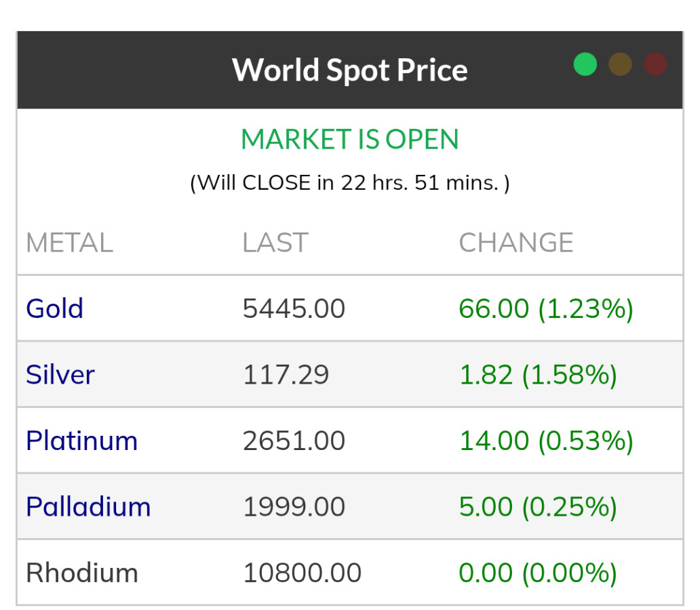Viewport: 700px width, 610px height.
Task: Open the Platinum metal link
Action: (x=81, y=441)
